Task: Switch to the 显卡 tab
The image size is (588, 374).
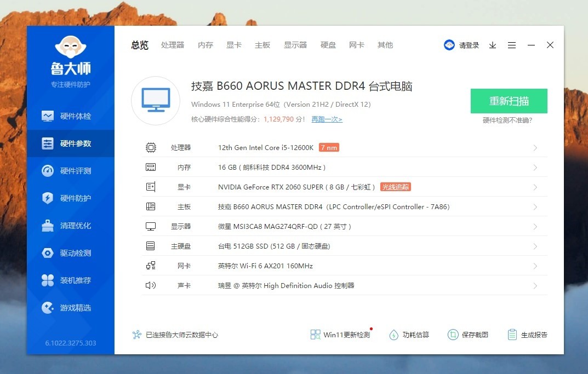Action: (234, 45)
